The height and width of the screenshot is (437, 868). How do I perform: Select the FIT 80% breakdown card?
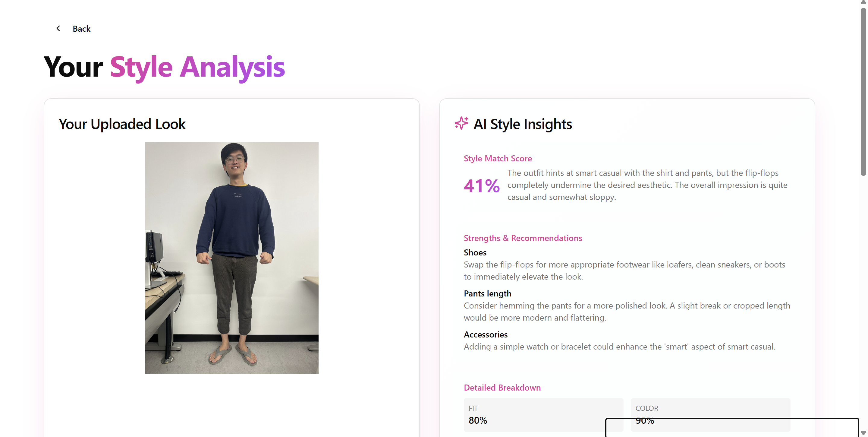[543, 415]
